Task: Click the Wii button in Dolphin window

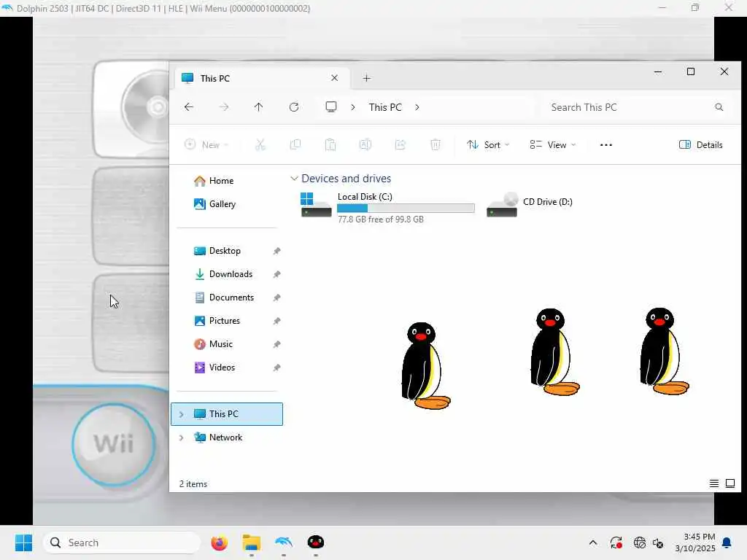Action: tap(113, 444)
